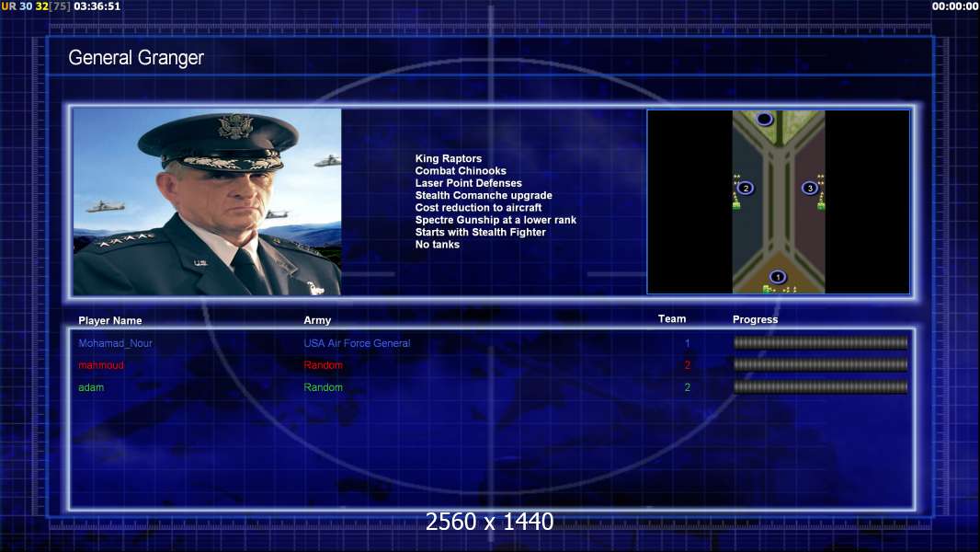Screen dimensions: 980x552
Task: Select player Mohamad_Nour row name
Action: [115, 343]
